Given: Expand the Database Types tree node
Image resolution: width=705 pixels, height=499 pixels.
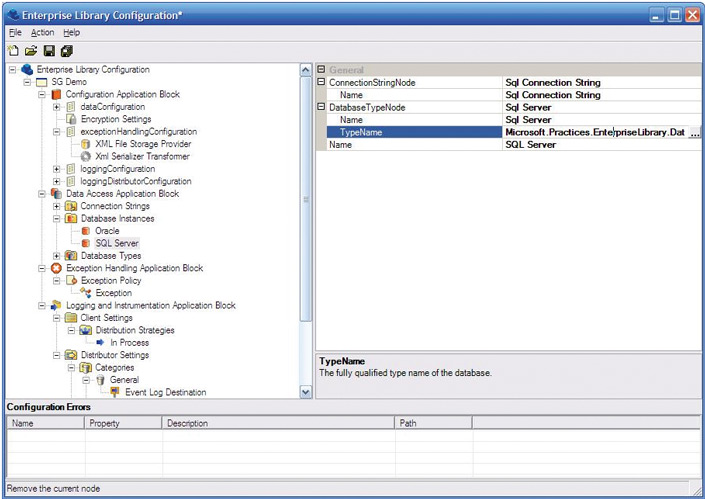Looking at the screenshot, I should point(57,256).
